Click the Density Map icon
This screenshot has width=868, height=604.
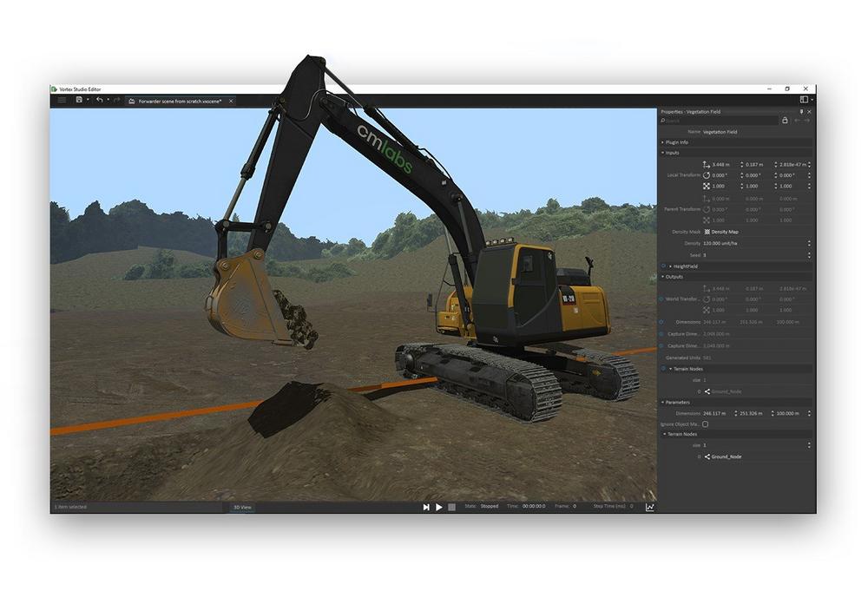coord(707,232)
